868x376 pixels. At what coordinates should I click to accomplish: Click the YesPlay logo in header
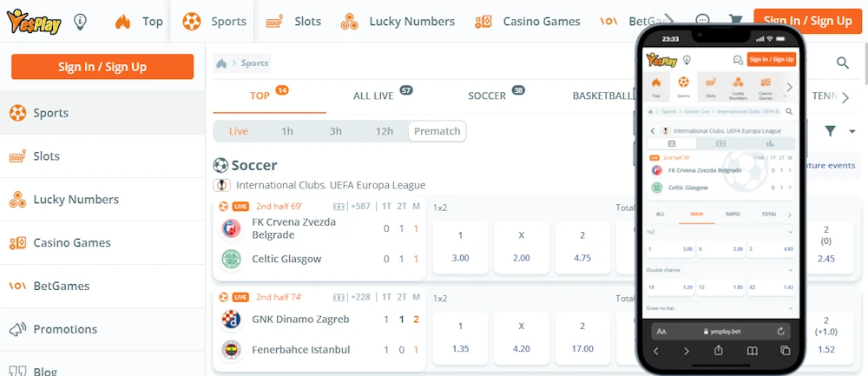34,22
